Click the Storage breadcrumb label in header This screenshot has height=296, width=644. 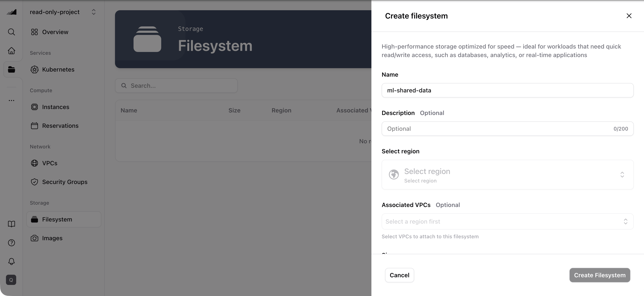click(x=191, y=29)
